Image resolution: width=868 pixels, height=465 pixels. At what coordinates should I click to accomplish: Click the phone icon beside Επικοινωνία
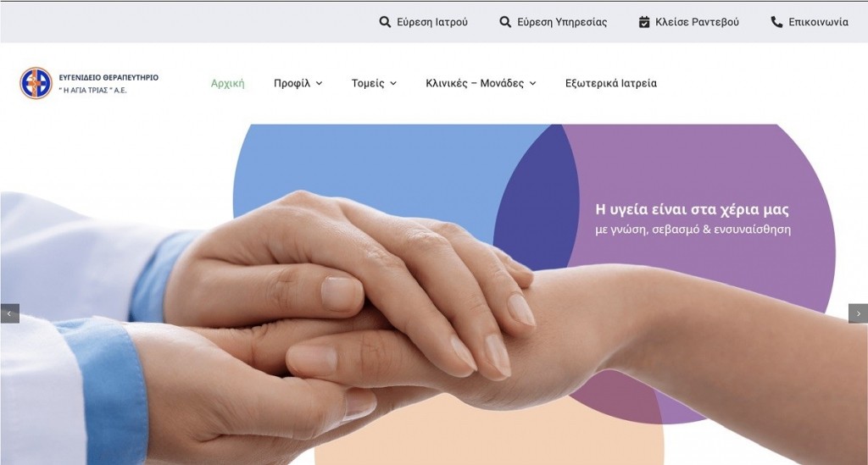[x=776, y=22]
